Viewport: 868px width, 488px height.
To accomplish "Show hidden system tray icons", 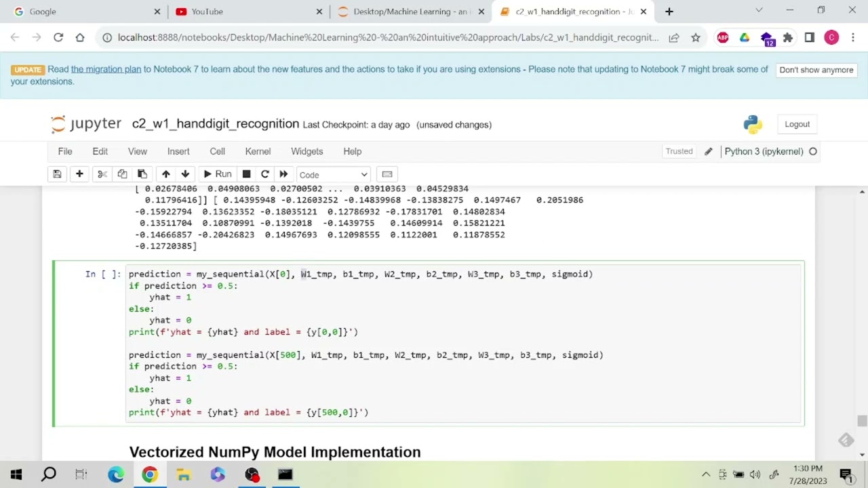I will coord(706,474).
